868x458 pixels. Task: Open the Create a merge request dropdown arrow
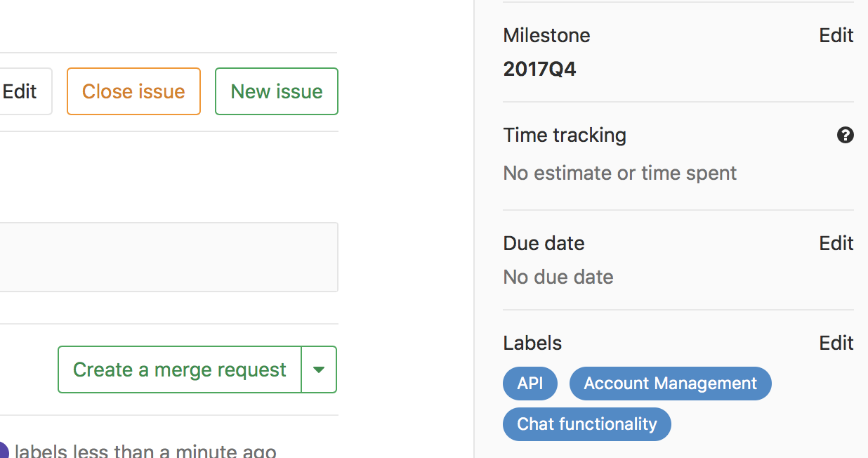click(x=319, y=369)
